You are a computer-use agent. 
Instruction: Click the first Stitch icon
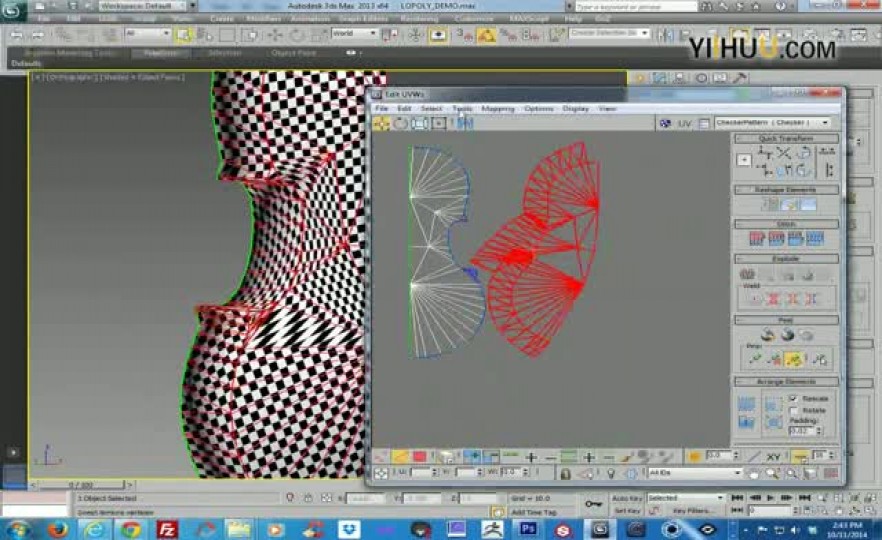[757, 238]
